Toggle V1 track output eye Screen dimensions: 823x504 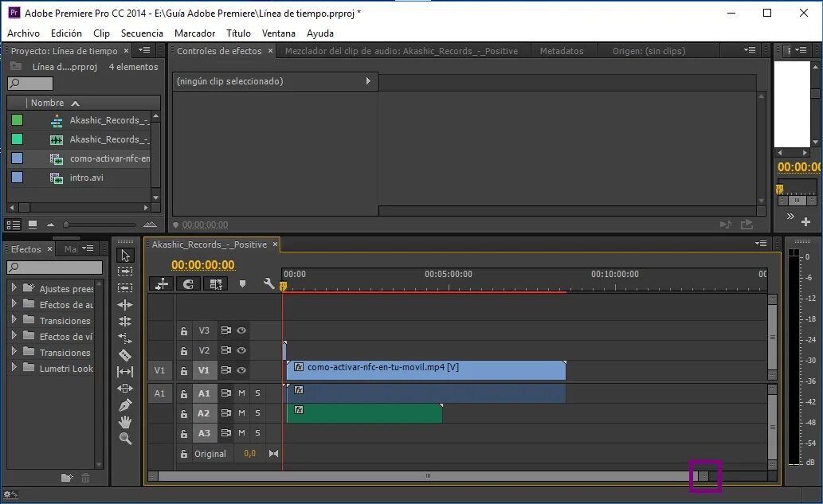tap(241, 370)
